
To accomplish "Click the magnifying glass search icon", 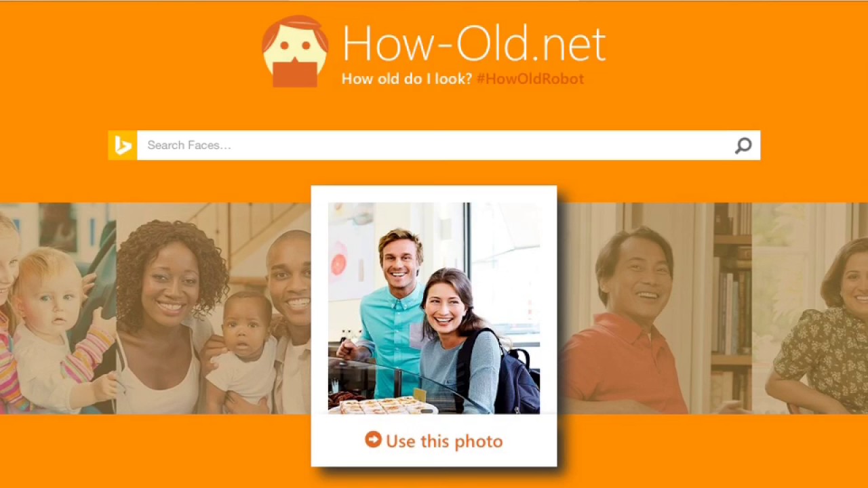I will (743, 145).
